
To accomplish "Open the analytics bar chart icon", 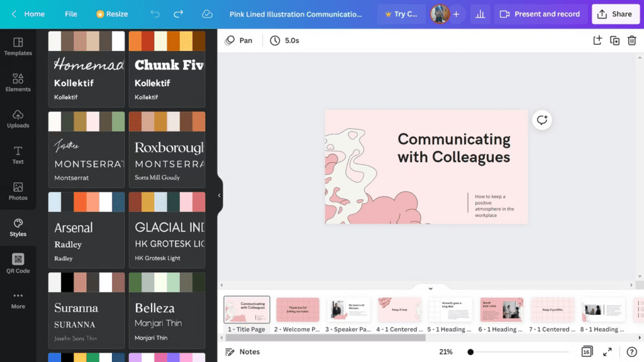I will click(x=480, y=14).
